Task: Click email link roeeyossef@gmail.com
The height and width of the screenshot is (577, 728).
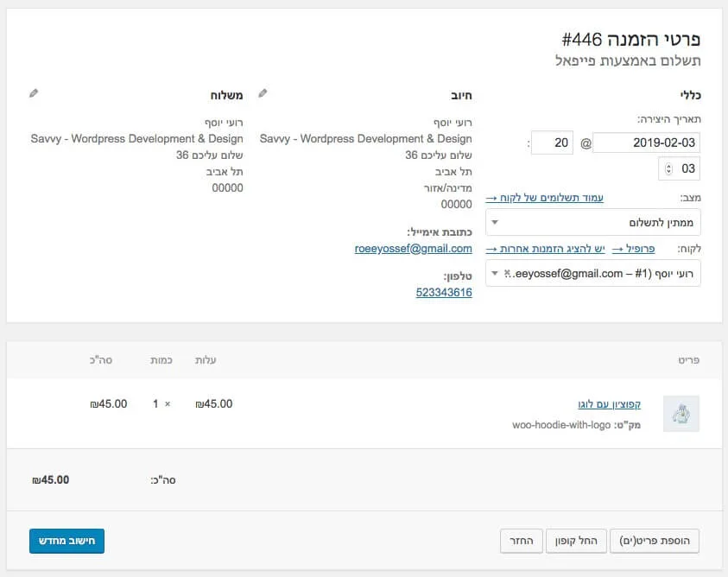Action: click(x=413, y=249)
